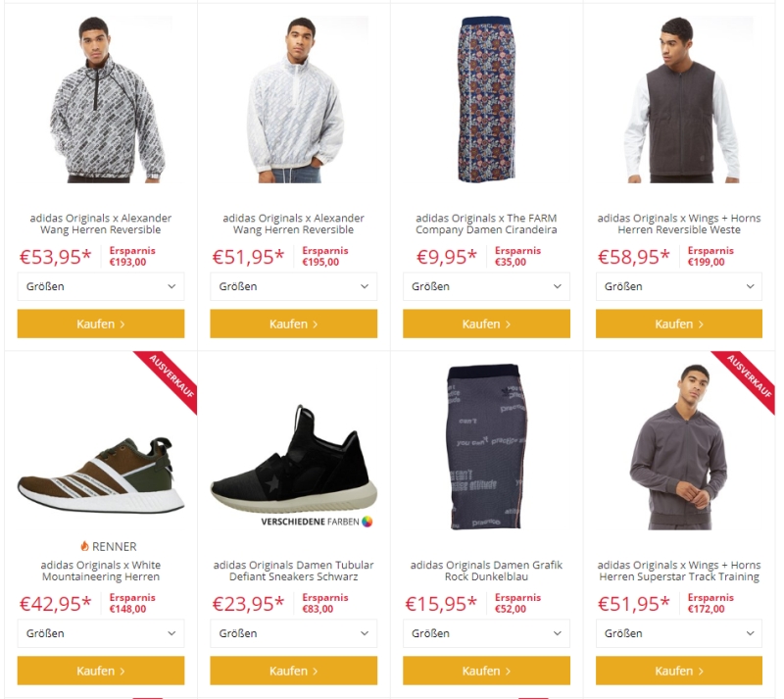Screen dimensions: 784x699
Task: Open the colorful patterned maxi skirt image
Action: point(486,100)
